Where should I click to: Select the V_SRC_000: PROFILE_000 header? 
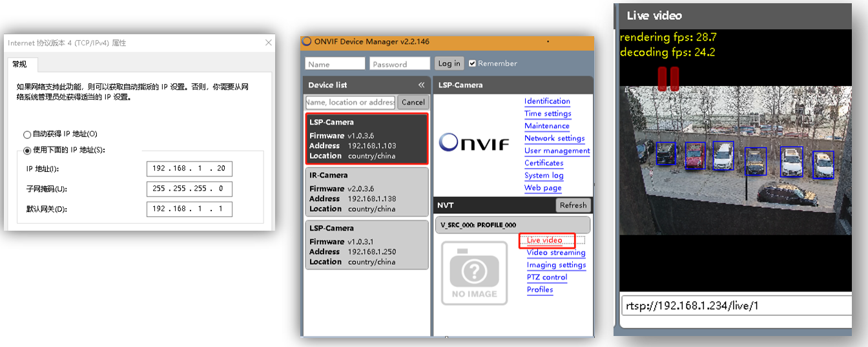click(x=513, y=225)
